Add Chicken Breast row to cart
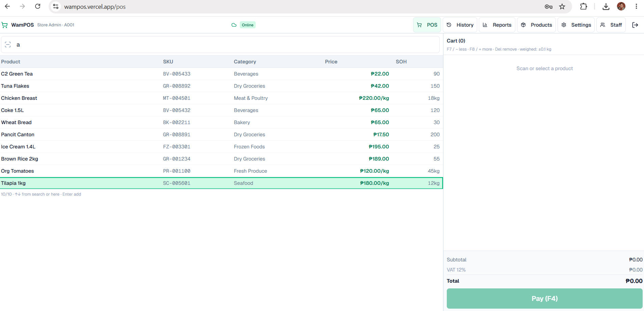Viewport: 644px width, 311px height. [222, 98]
